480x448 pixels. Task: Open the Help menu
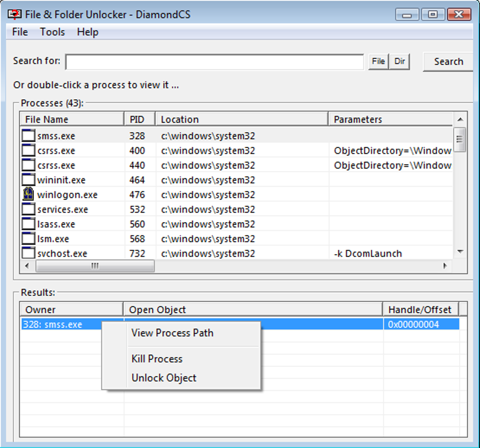[88, 32]
